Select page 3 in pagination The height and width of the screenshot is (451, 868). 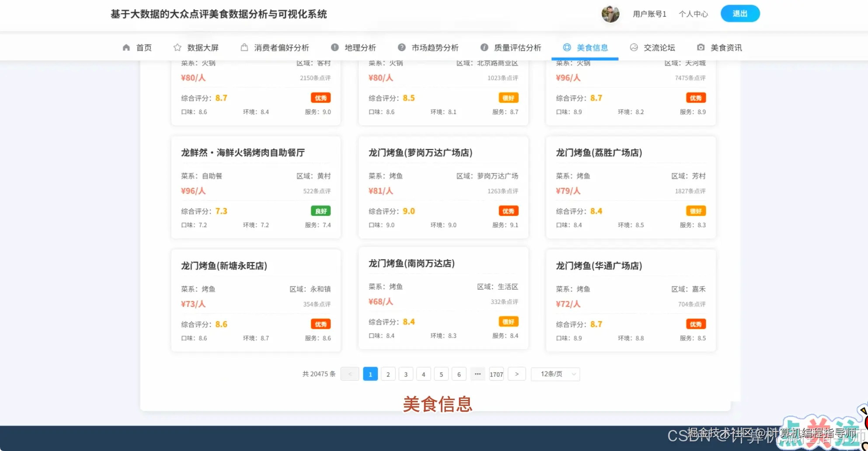pos(406,374)
